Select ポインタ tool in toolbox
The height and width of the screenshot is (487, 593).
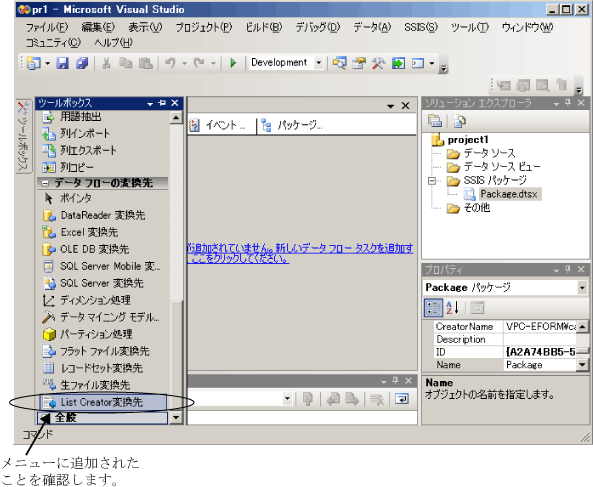click(x=103, y=198)
